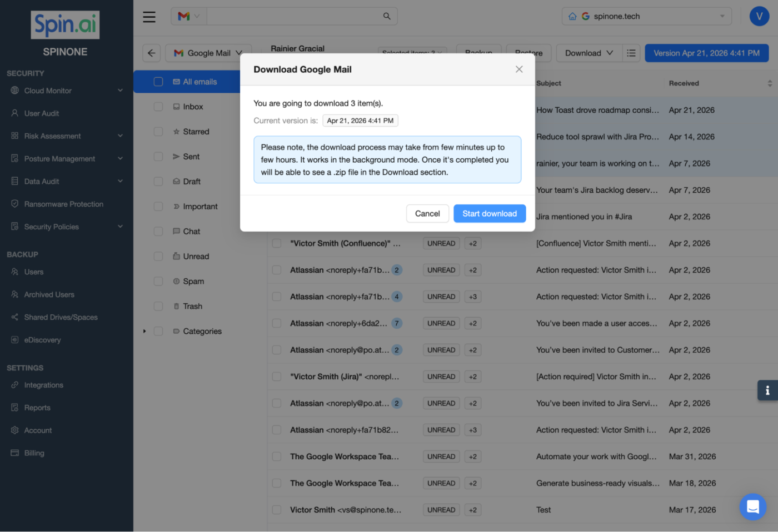Screen dimensions: 778x532
Task: Click the Spin.ai logo
Action: tap(65, 25)
